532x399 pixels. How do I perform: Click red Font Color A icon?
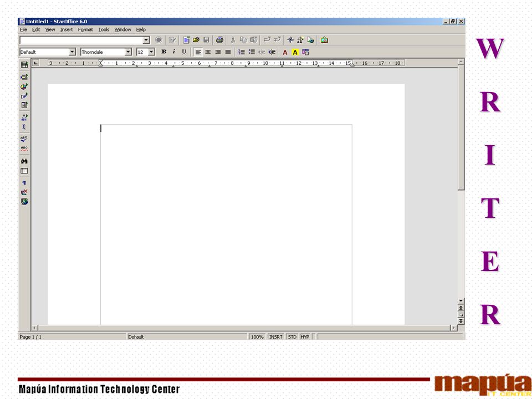pyautogui.click(x=285, y=52)
